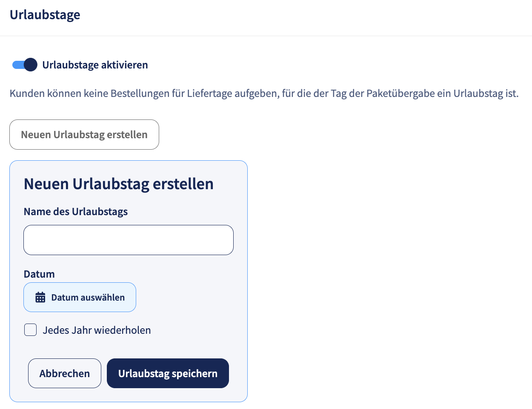
Task: Click the "Urlaubstage aktivieren" label text
Action: click(95, 65)
